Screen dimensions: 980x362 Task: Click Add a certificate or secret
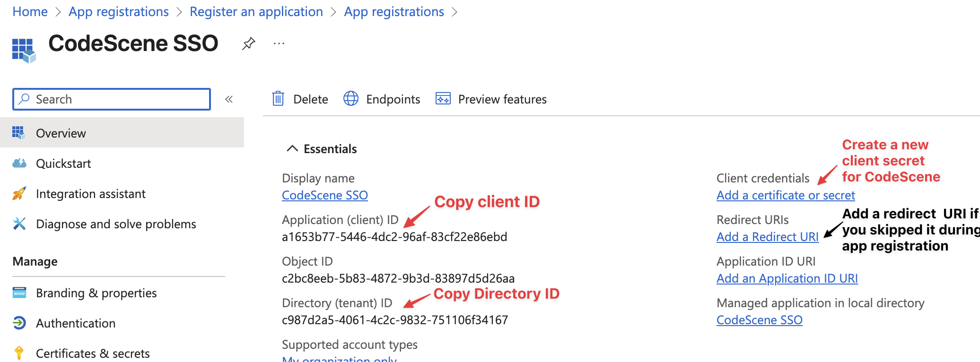point(786,195)
